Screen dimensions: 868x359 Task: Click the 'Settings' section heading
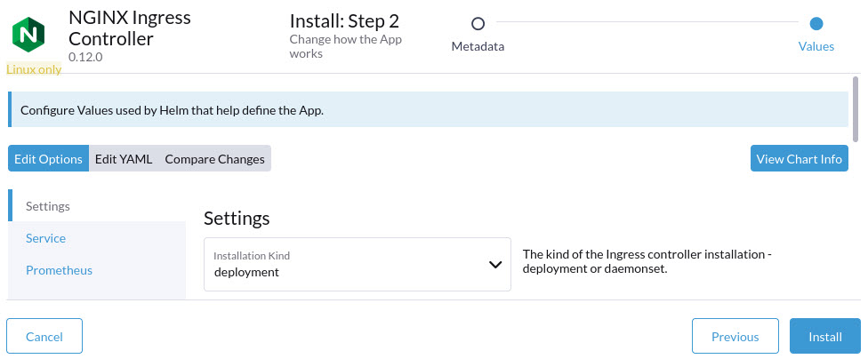237,218
